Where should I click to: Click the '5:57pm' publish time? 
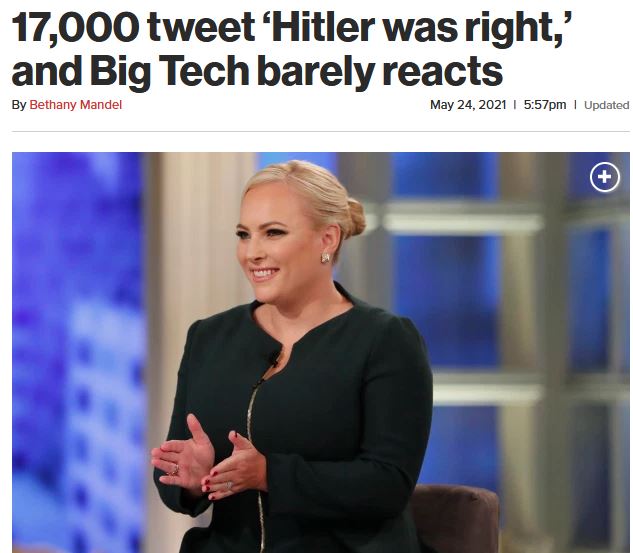pyautogui.click(x=545, y=105)
